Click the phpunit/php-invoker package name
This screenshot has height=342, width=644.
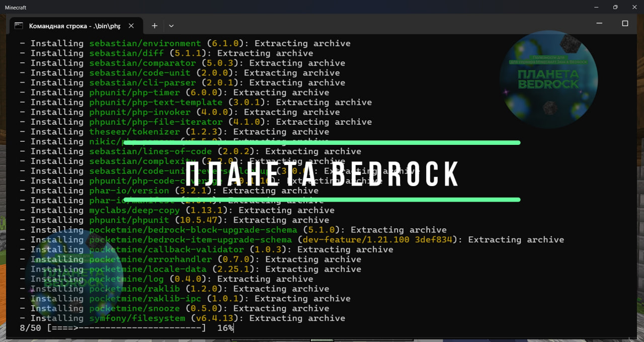[140, 112]
